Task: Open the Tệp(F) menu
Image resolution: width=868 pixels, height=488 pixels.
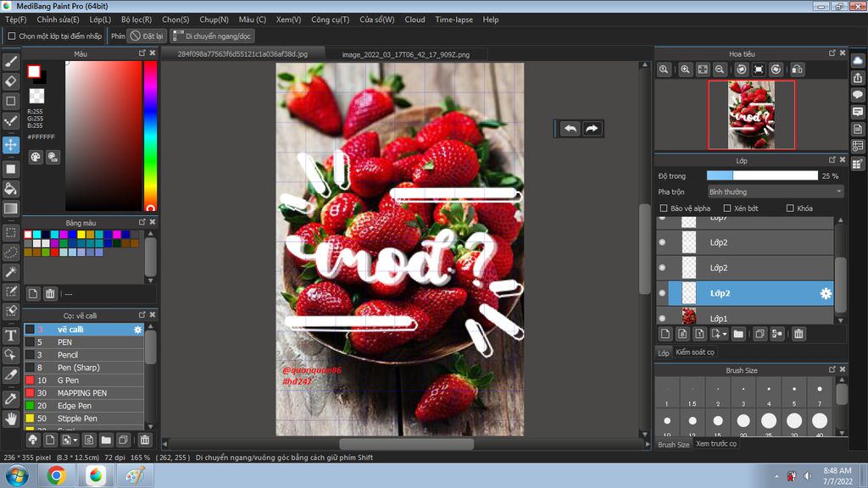Action: (x=15, y=19)
